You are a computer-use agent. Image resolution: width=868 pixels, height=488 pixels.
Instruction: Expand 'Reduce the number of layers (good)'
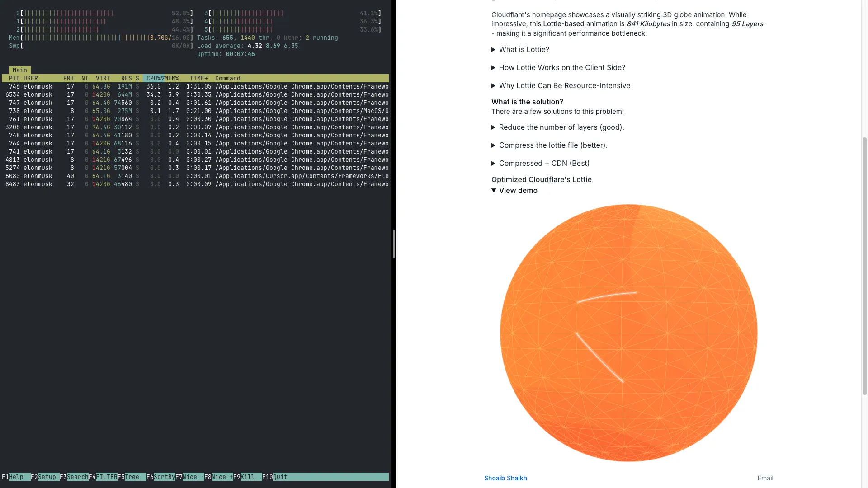(561, 127)
